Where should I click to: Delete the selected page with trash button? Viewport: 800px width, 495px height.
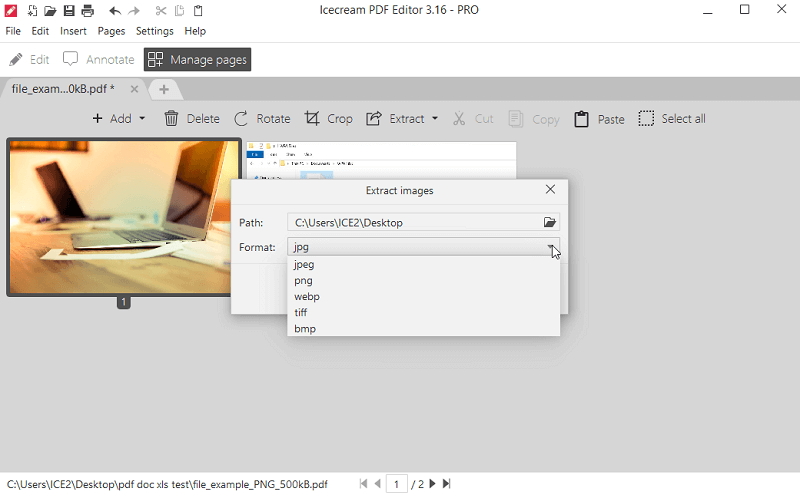192,119
